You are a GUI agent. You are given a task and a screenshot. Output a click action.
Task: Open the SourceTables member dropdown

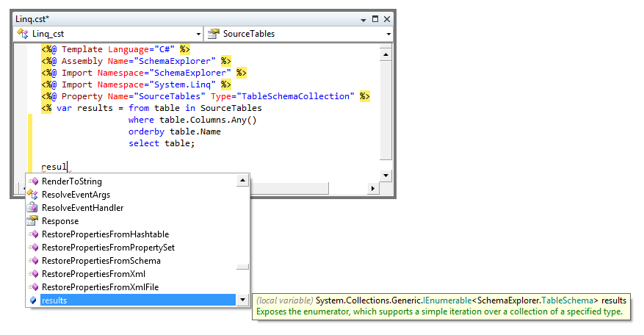point(388,34)
